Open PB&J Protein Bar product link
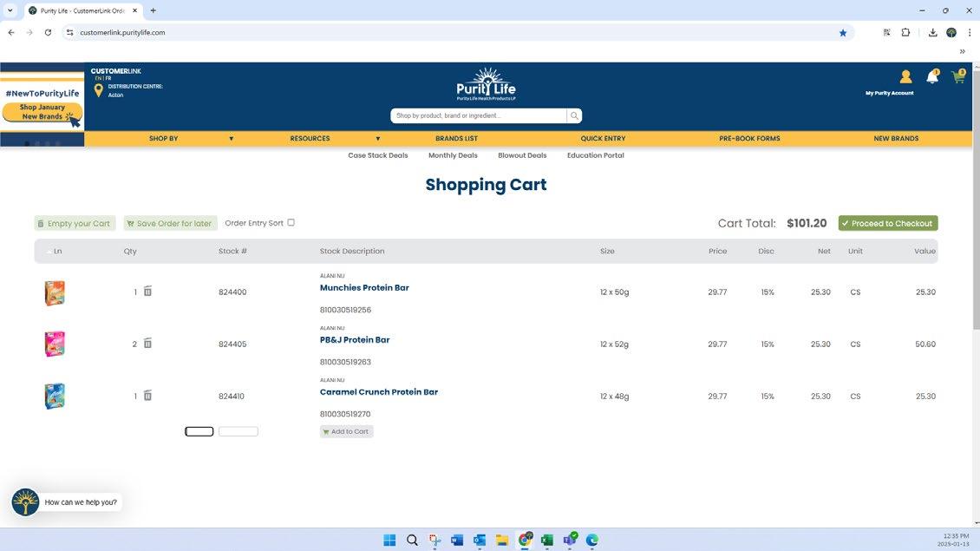This screenshot has width=980, height=551. pos(355,339)
